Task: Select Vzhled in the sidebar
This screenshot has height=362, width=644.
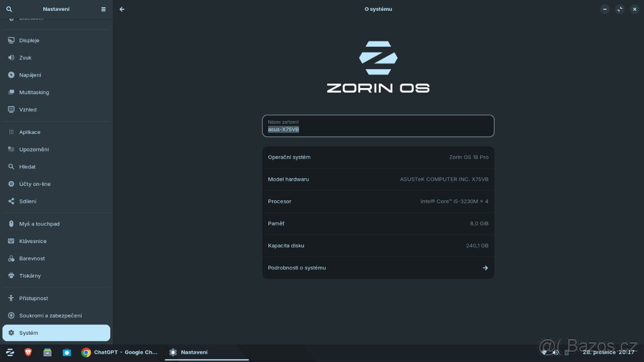Action: click(56, 109)
